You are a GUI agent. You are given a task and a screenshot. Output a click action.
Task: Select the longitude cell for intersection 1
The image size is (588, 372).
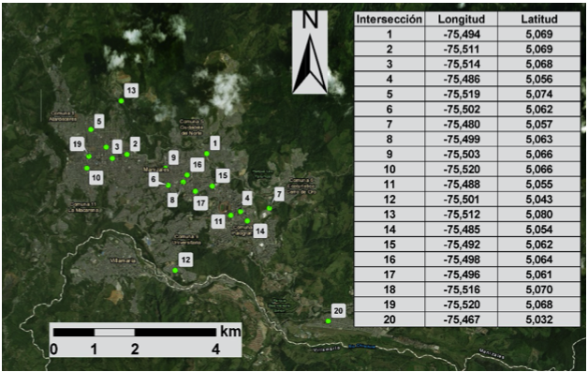point(462,34)
